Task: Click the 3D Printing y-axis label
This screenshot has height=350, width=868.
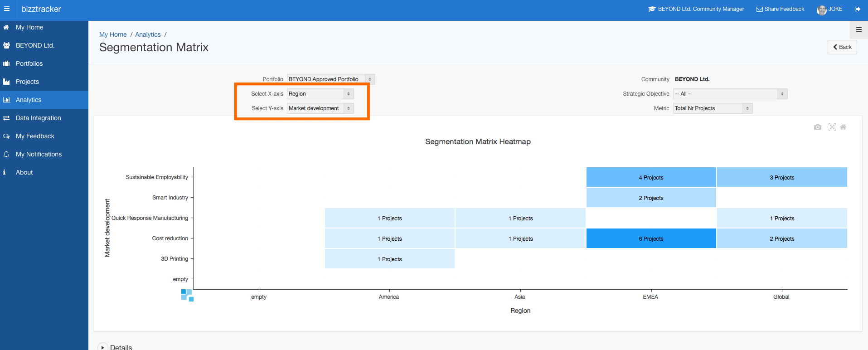Action: (175, 259)
